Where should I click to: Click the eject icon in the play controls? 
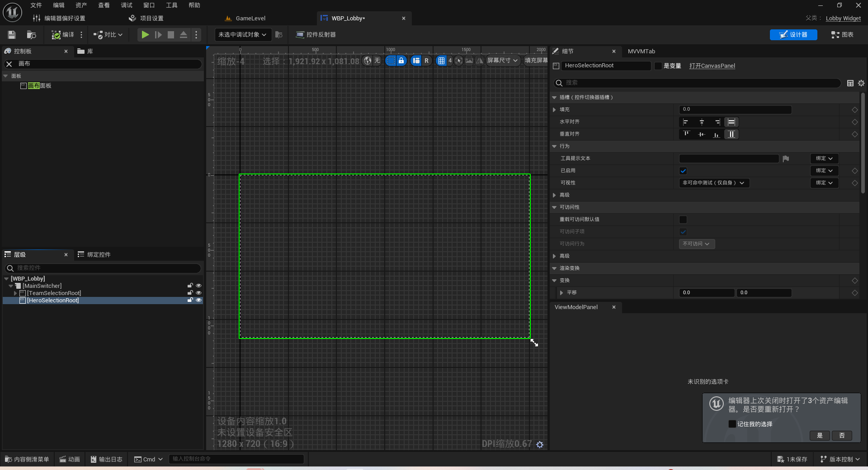[x=184, y=35]
